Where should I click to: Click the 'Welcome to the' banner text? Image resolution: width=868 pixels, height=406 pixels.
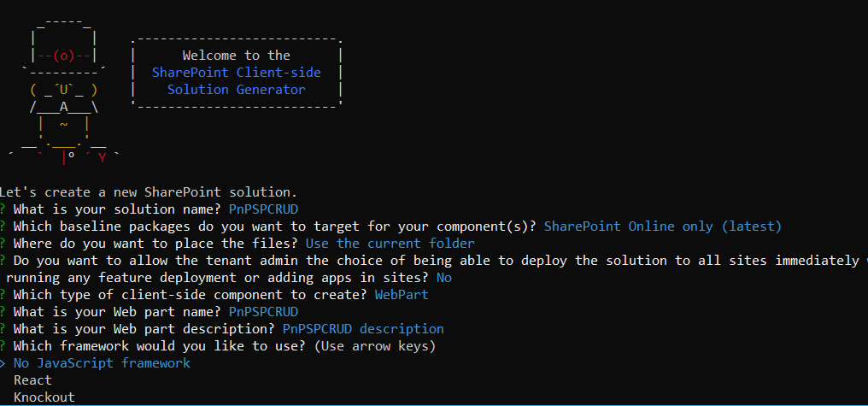237,56
